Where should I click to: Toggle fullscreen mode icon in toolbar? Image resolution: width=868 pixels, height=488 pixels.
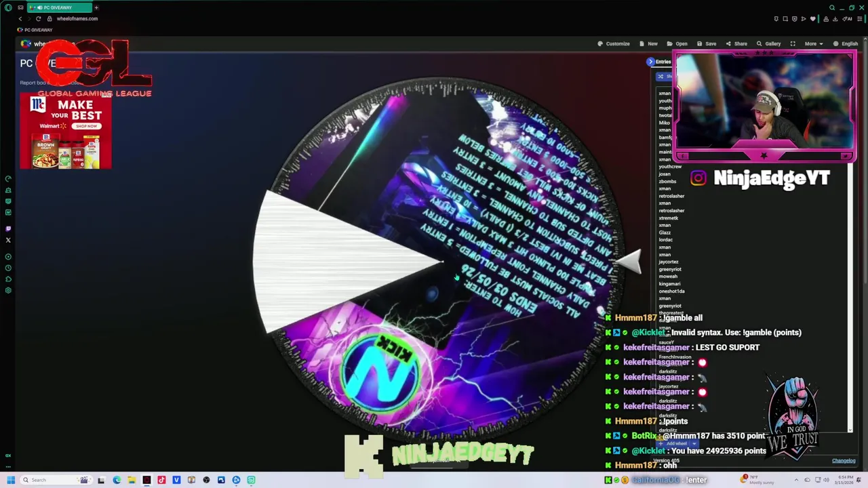click(x=793, y=43)
